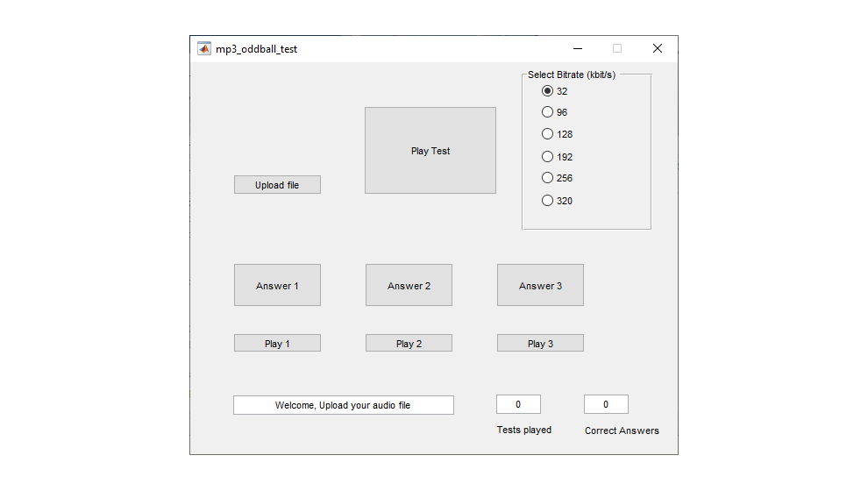Click the Tests played counter box
The height and width of the screenshot is (491, 868).
[518, 404]
